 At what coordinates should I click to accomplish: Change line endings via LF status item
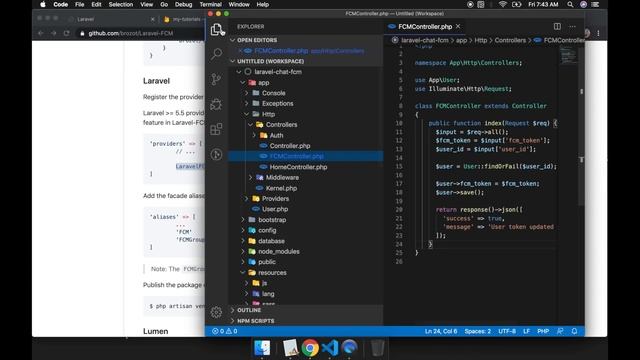527,331
